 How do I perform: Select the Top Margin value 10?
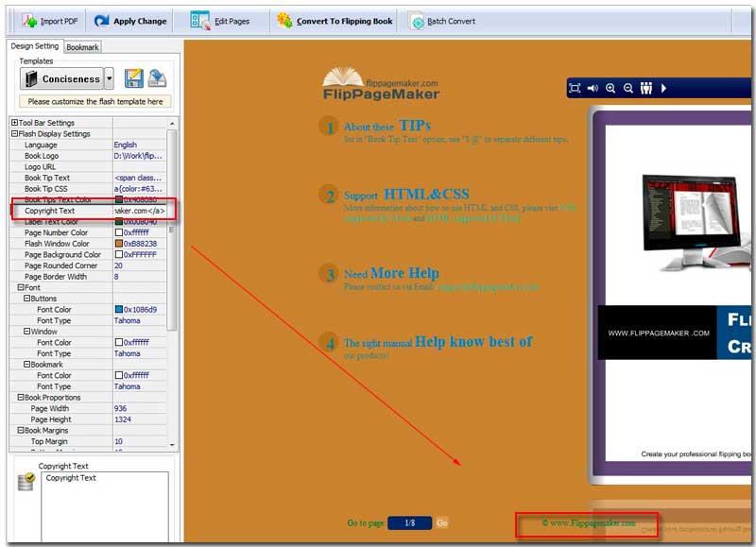(119, 441)
